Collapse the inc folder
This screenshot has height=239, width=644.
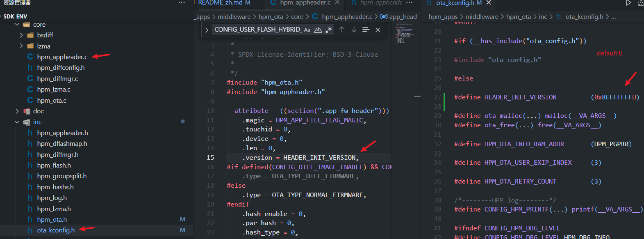click(17, 122)
